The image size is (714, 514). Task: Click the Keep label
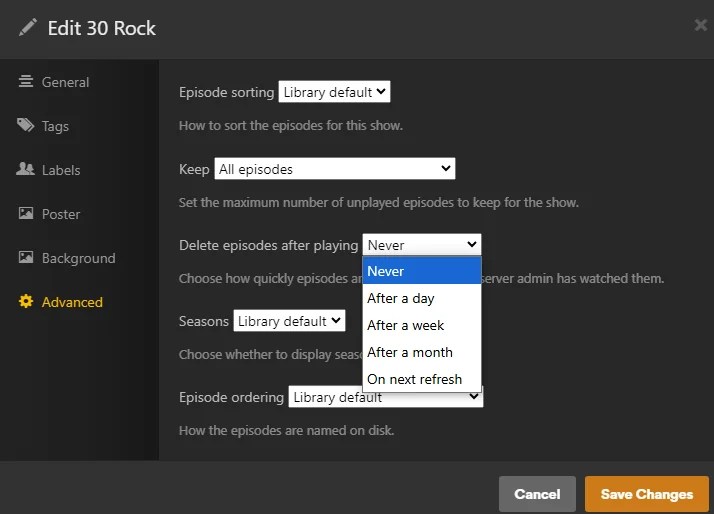pos(194,169)
